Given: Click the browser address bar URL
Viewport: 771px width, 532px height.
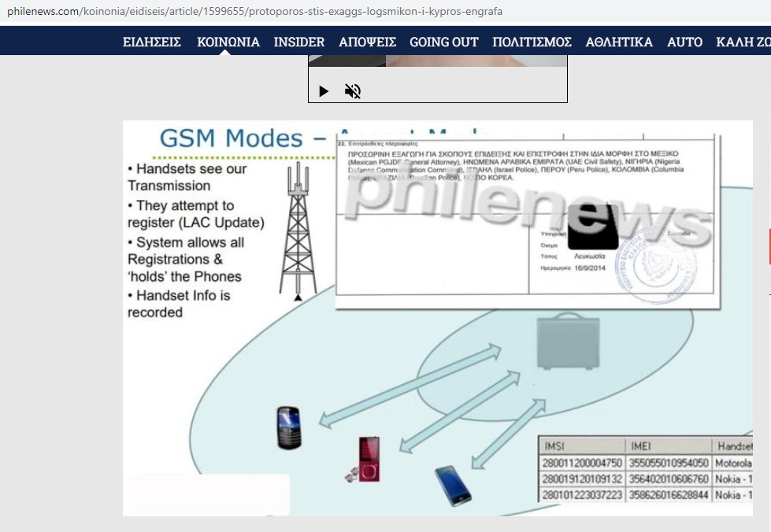Looking at the screenshot, I should 254,11.
